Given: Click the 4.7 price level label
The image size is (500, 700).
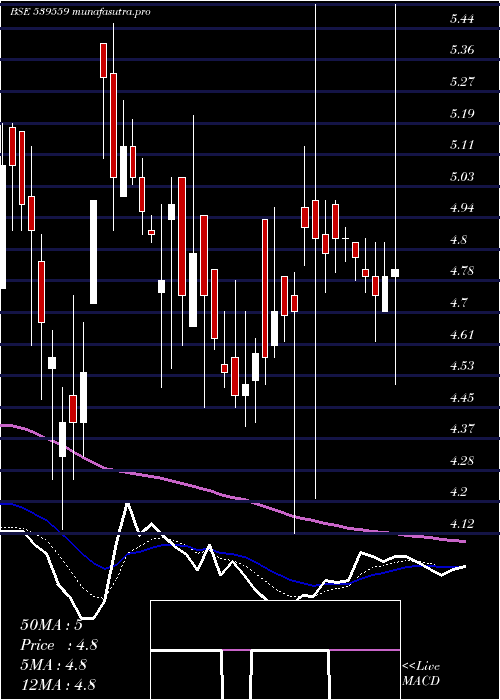Looking at the screenshot, I should coord(459,303).
